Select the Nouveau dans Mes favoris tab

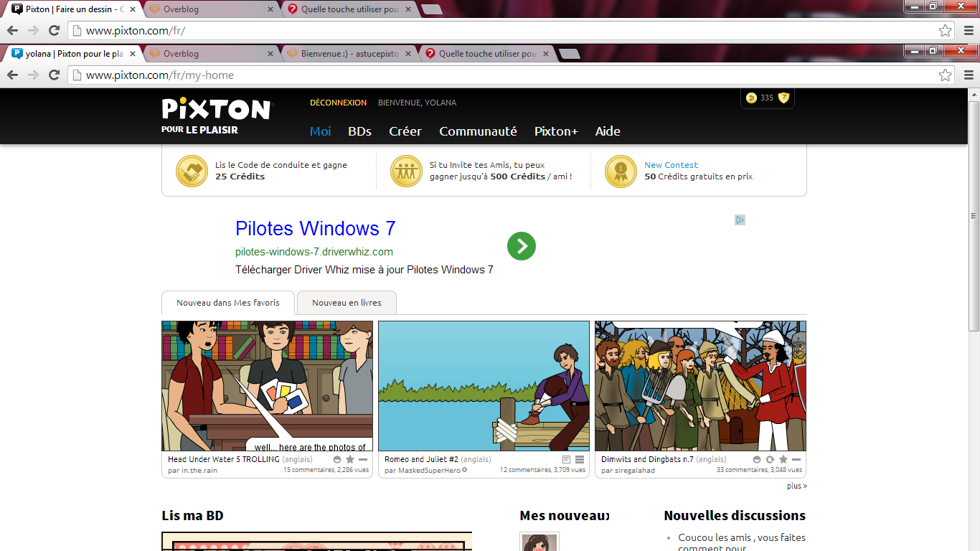(228, 303)
